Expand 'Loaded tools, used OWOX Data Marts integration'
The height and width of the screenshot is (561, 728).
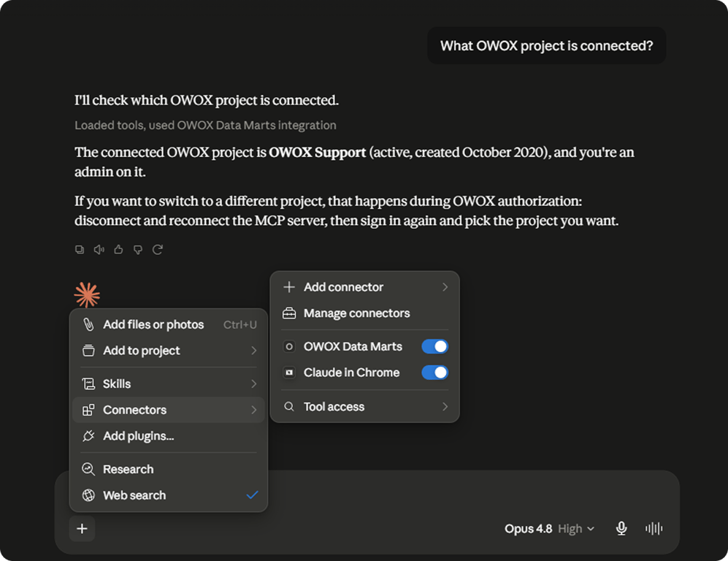[205, 126]
